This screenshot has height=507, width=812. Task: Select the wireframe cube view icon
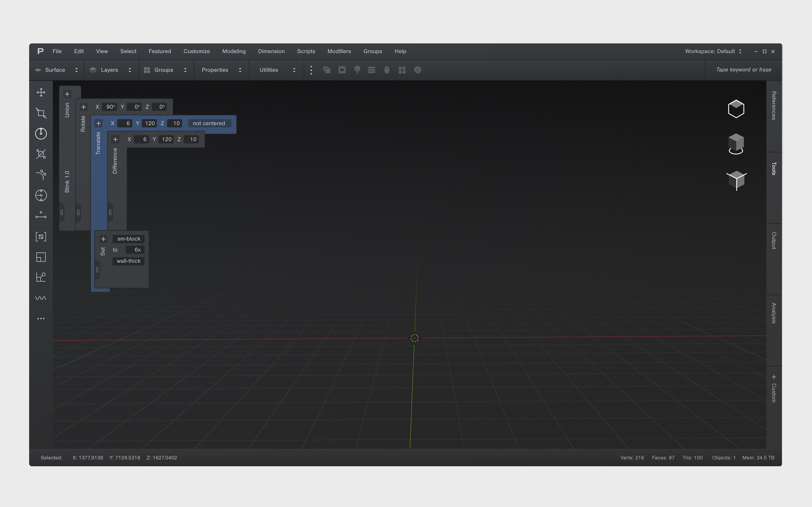736,109
